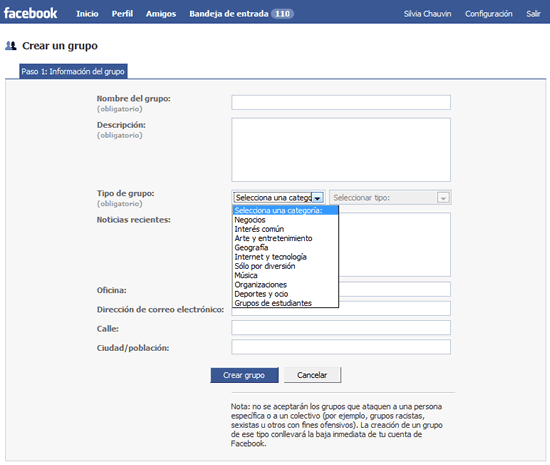Screen dimensions: 550x465
Task: Click the Crear grupo button
Action: 244,375
